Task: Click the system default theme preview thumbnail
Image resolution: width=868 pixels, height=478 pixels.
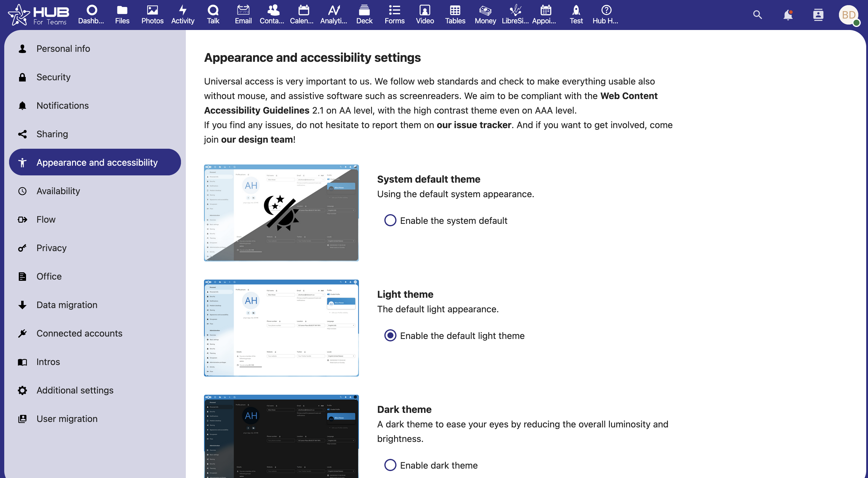Action: [x=281, y=213]
